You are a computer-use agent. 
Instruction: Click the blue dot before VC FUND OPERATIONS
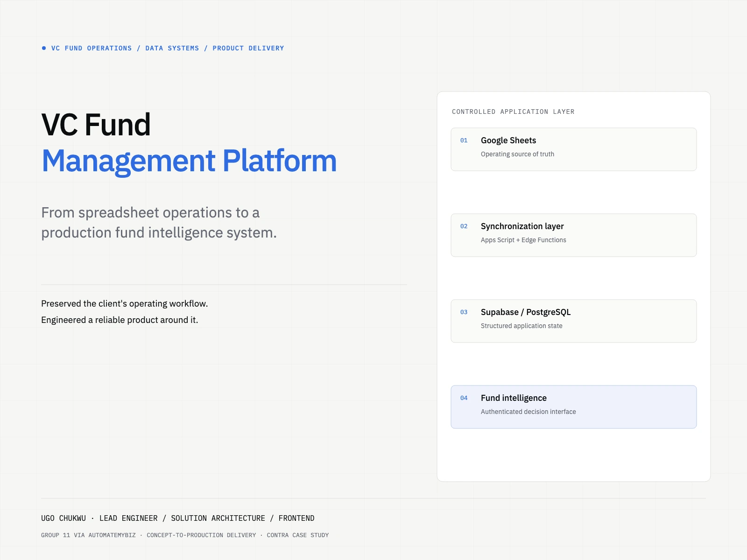point(44,48)
